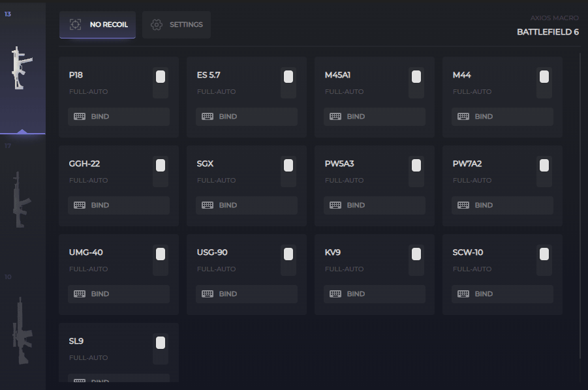Click the KV9 weapon name

tap(333, 252)
